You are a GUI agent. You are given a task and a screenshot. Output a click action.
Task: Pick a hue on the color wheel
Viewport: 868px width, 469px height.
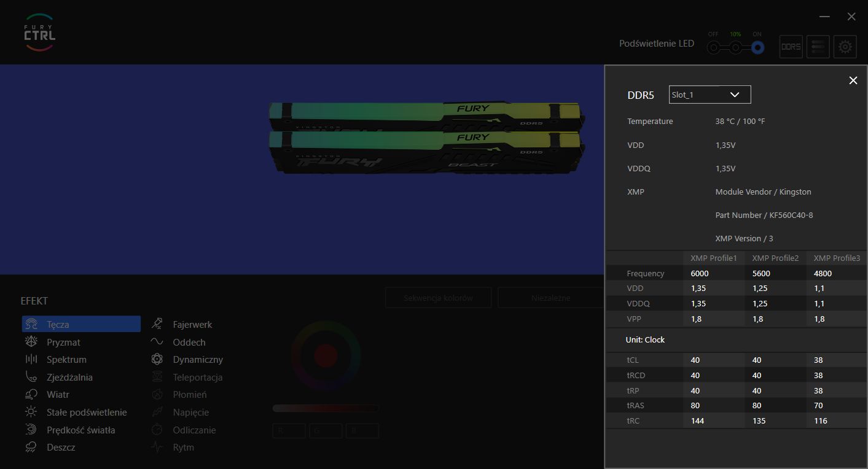326,355
